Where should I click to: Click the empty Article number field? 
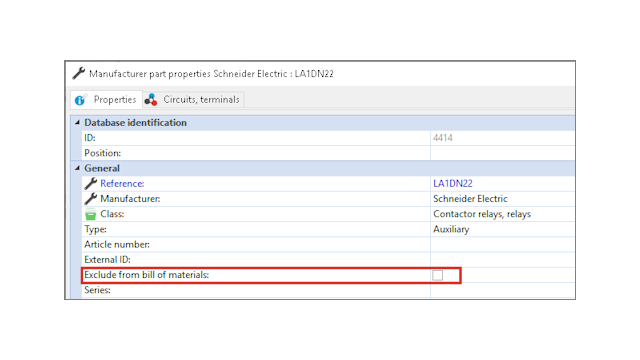click(x=502, y=244)
